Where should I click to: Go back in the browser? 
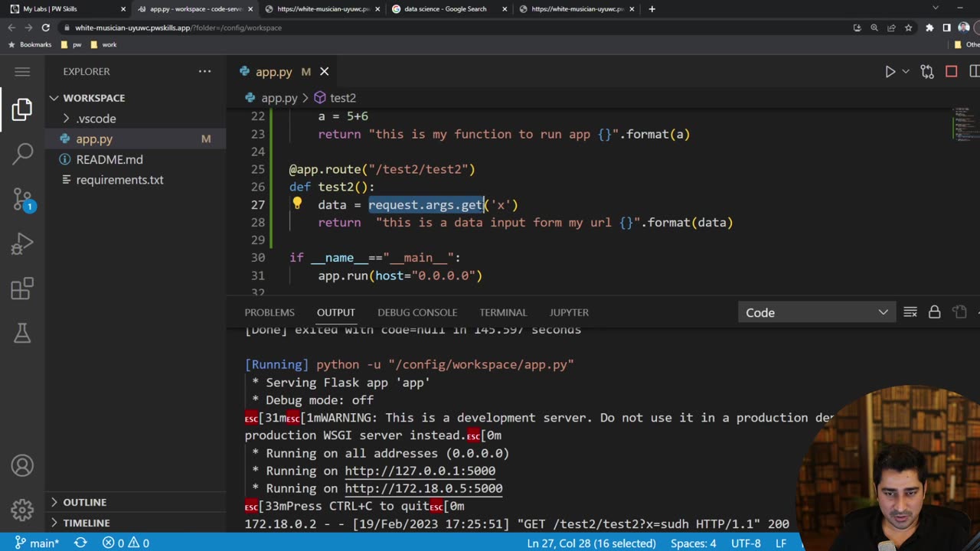pyautogui.click(x=11, y=28)
